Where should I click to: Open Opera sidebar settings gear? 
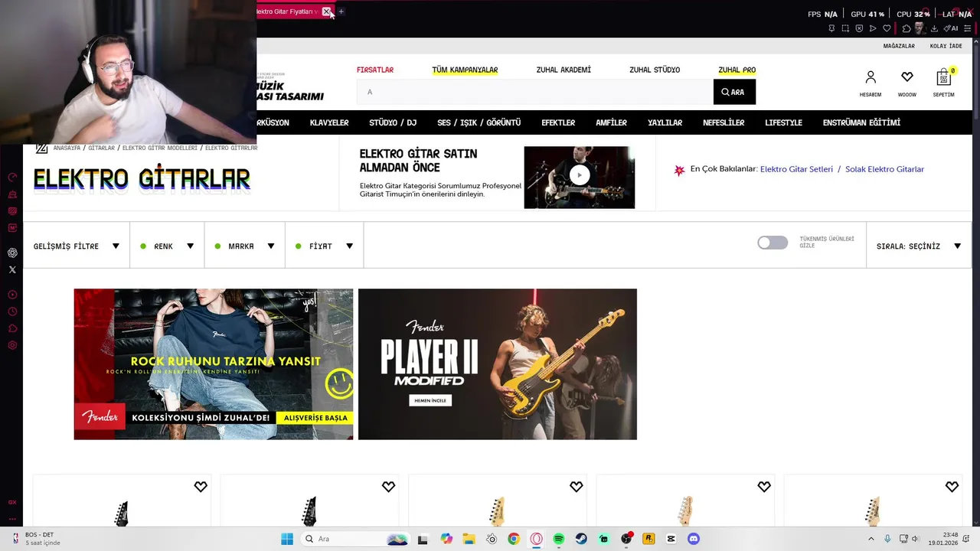click(12, 345)
